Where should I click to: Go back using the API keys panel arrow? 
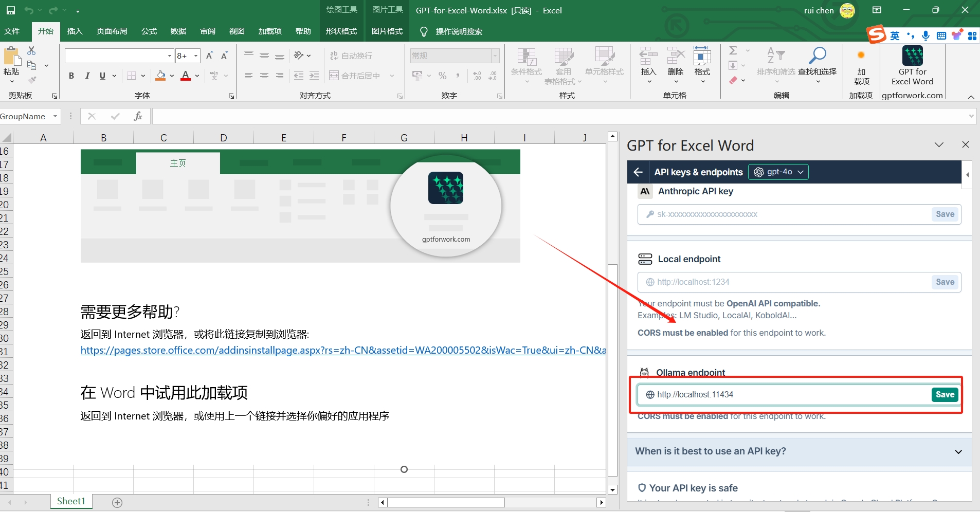(x=638, y=172)
